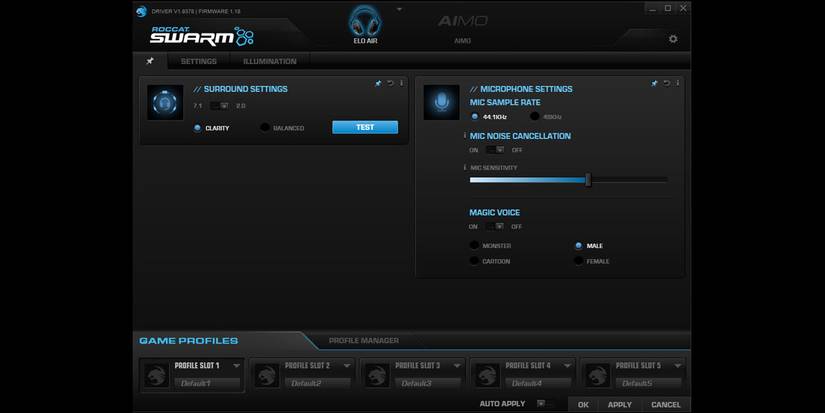Click the APPLY button
Screen dimensions: 825x413
pyautogui.click(x=619, y=405)
